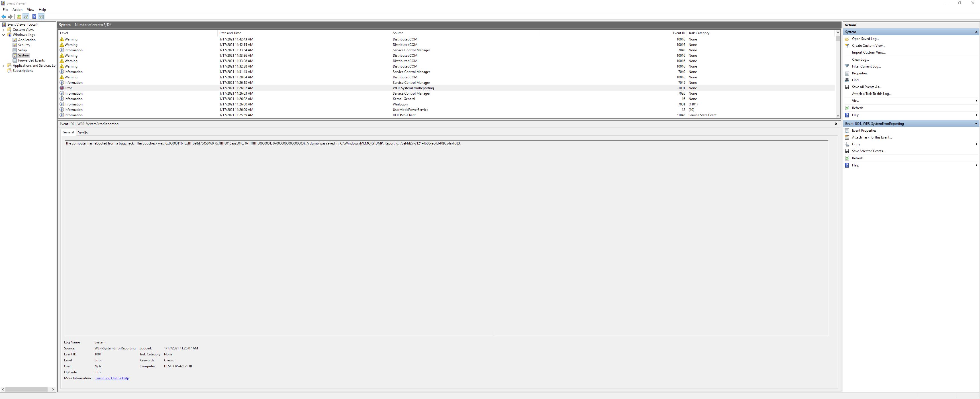Click the Event Properties icon
This screenshot has width=980, height=399.
(x=847, y=131)
